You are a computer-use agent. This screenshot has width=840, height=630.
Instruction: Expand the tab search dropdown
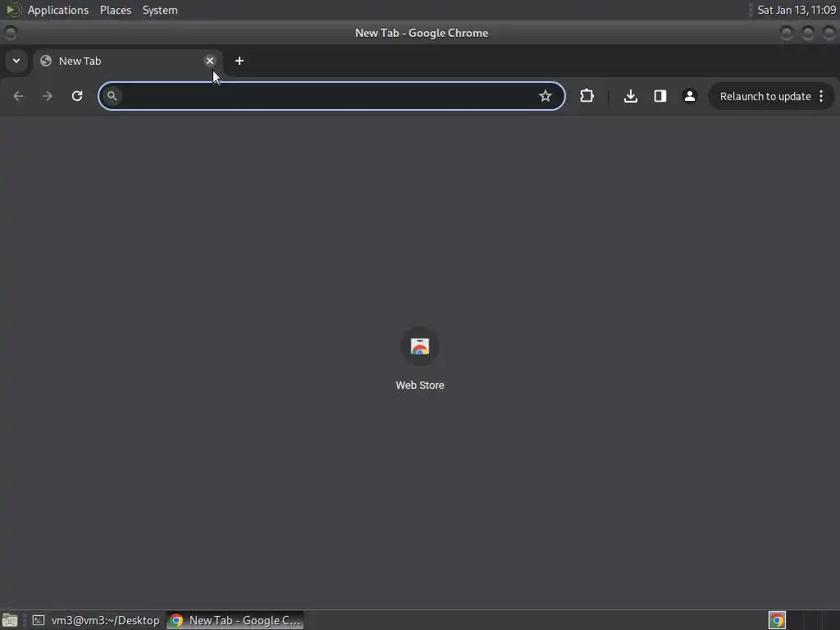pyautogui.click(x=16, y=61)
